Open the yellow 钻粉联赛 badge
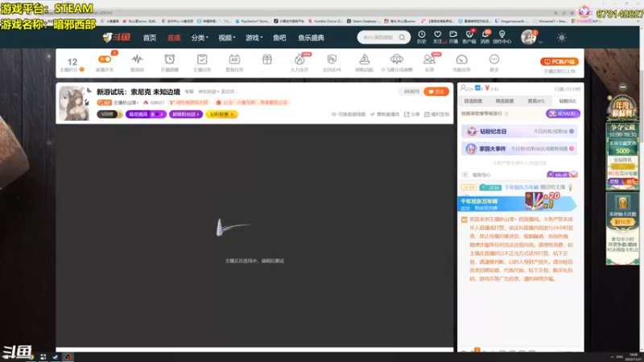The width and height of the screenshot is (644, 362). click(222, 114)
